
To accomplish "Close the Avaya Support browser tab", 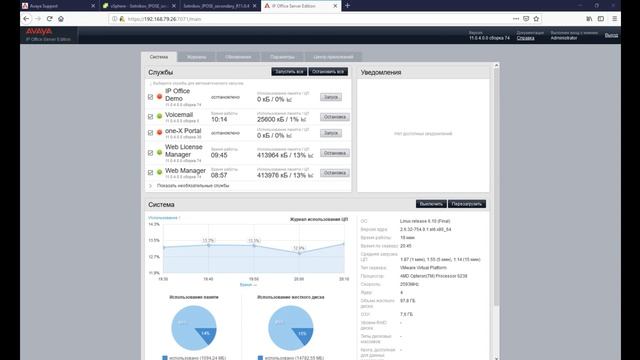I will pos(93,6).
